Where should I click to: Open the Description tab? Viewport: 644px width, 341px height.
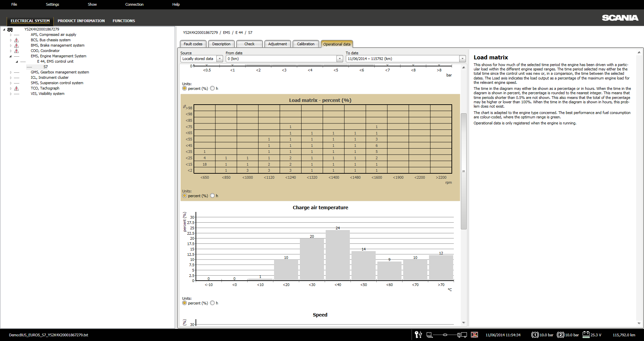pos(221,44)
